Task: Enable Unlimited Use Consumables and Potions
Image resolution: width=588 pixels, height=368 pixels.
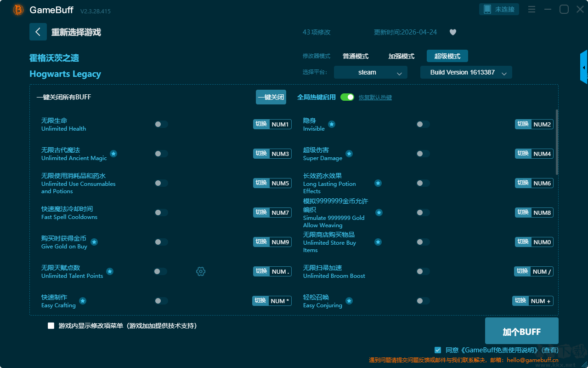Action: (161, 183)
